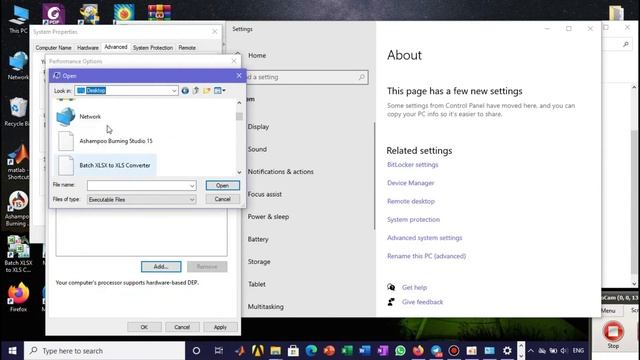Open BitLocker settings link
Image resolution: width=640 pixels, height=360 pixels.
coord(413,164)
